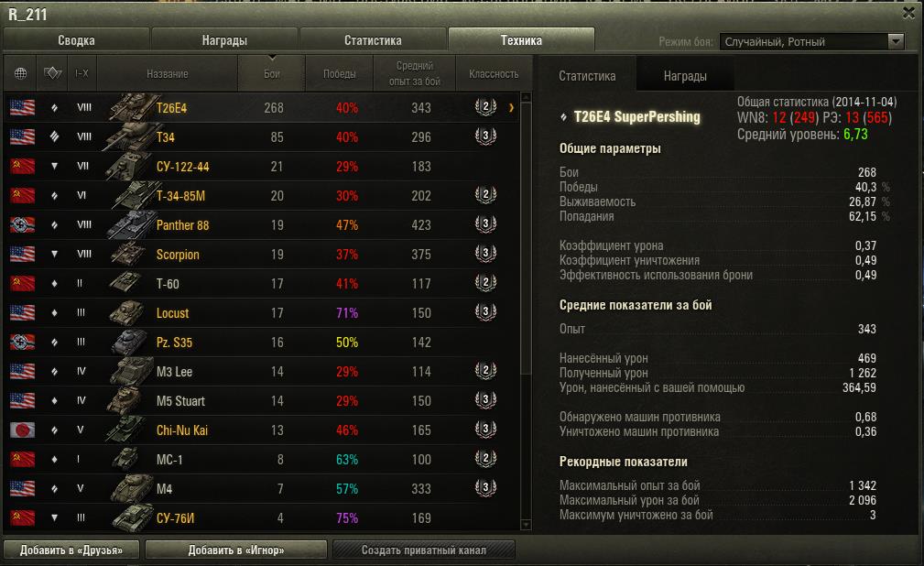Screen dimensions: 924x566
Task: Sort vehicles by tier I-X column
Action: [x=82, y=73]
